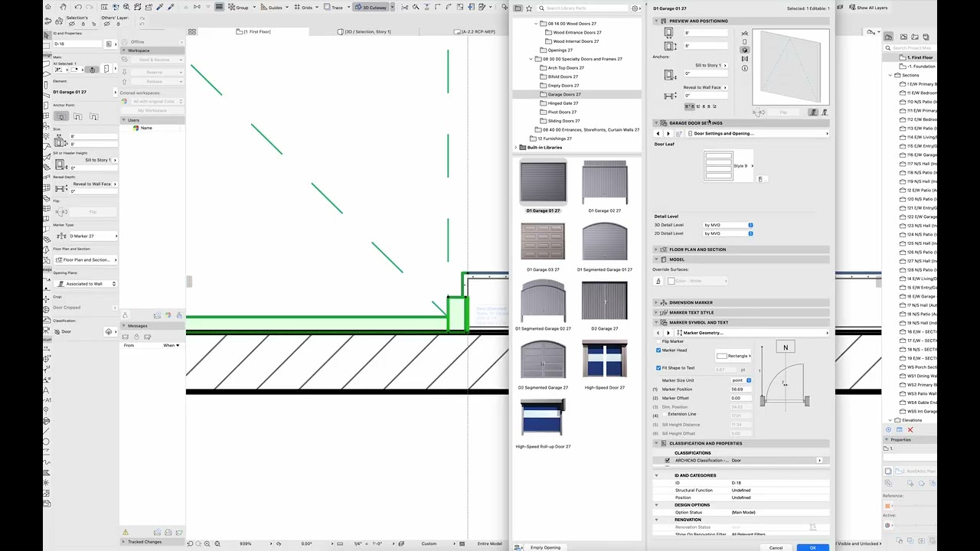This screenshot has width=980, height=551.
Task: Click the navigator new viewpoint plus icon
Action: (889, 430)
